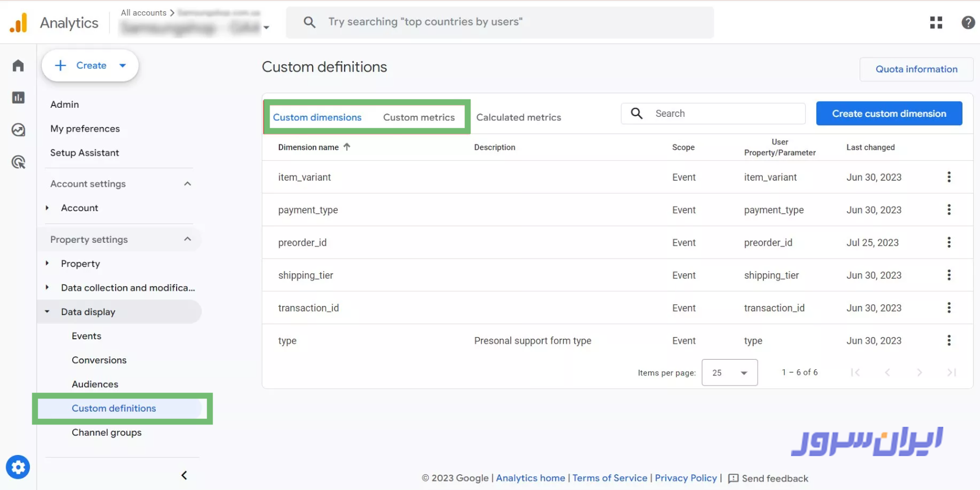Click the Admin gear icon
Image resolution: width=980 pixels, height=490 pixels.
18,467
